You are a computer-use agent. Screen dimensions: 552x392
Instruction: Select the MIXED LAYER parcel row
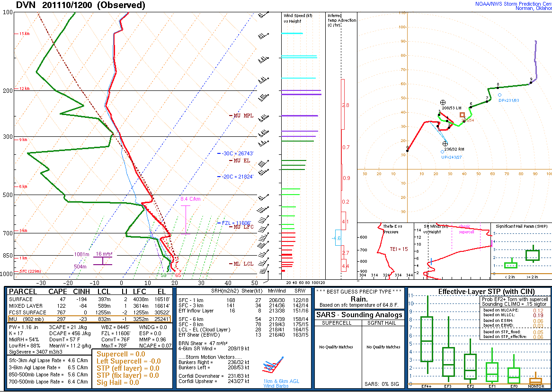pos(90,306)
